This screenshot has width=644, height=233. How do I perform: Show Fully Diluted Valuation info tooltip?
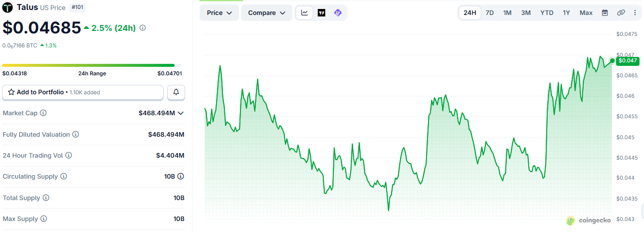(x=75, y=135)
